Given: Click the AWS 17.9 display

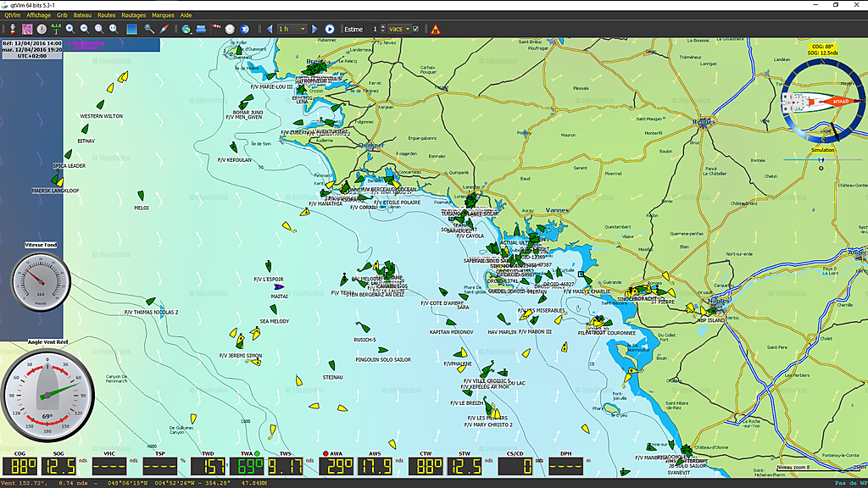Looking at the screenshot, I should pos(376,466).
